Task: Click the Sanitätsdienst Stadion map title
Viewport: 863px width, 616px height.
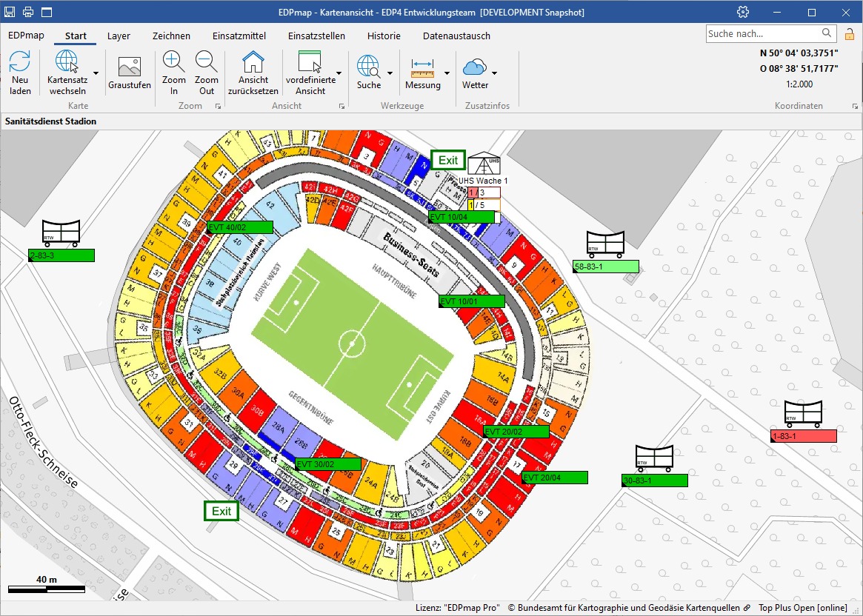Action: (x=50, y=121)
